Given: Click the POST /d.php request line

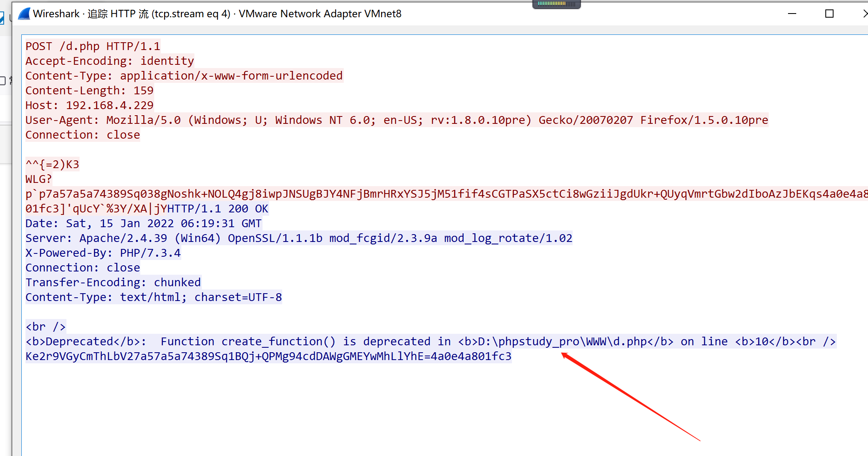Looking at the screenshot, I should (x=93, y=46).
